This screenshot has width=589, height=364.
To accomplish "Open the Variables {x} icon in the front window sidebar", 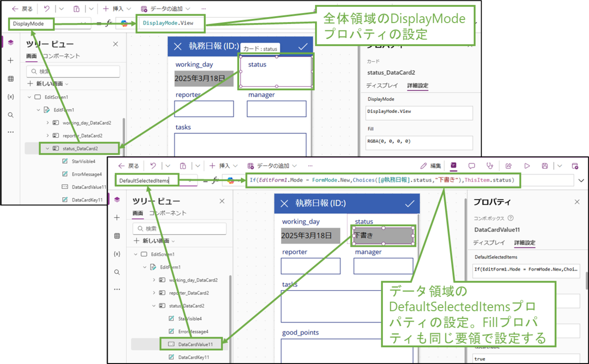I will pos(117,254).
